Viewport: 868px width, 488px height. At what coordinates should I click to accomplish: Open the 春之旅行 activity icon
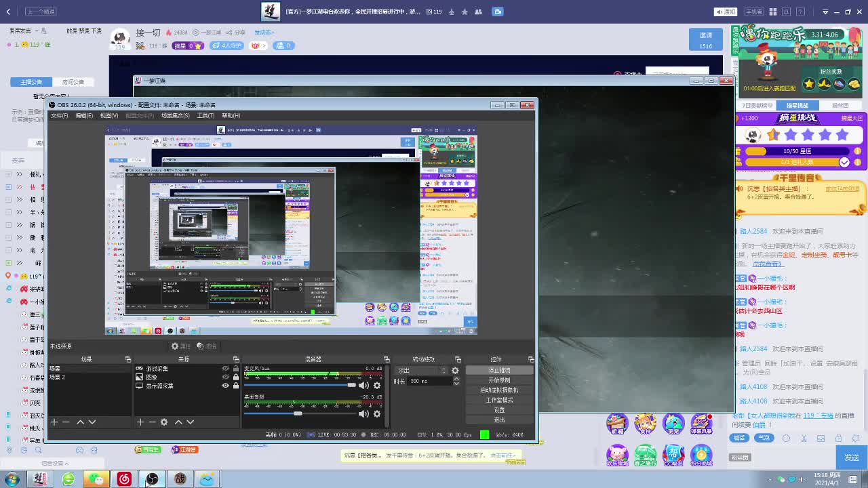coord(645,455)
